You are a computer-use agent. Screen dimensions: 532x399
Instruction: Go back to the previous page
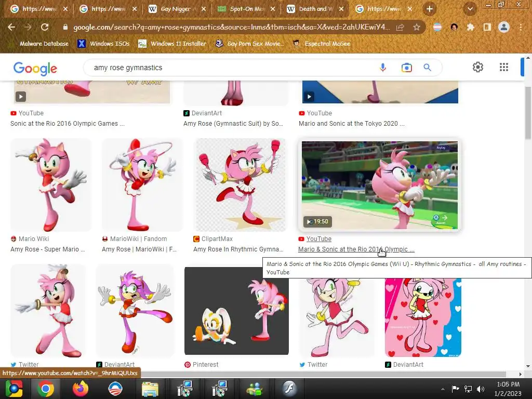[11, 27]
